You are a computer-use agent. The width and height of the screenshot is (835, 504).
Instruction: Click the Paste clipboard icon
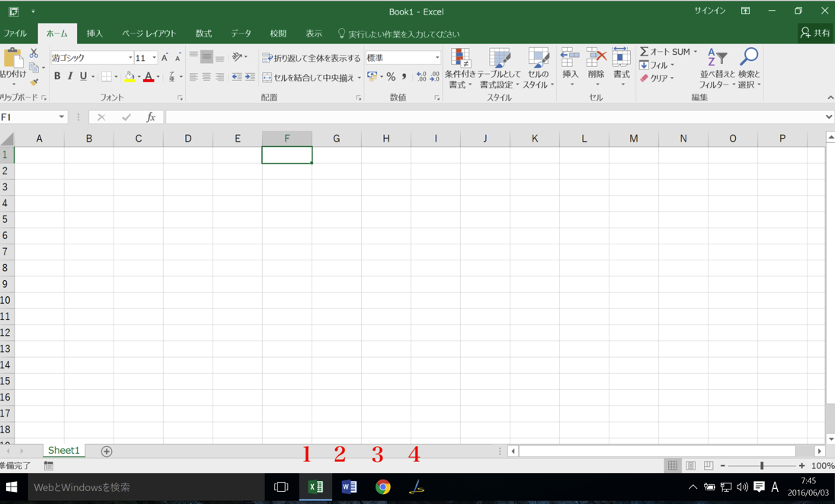pos(13,57)
